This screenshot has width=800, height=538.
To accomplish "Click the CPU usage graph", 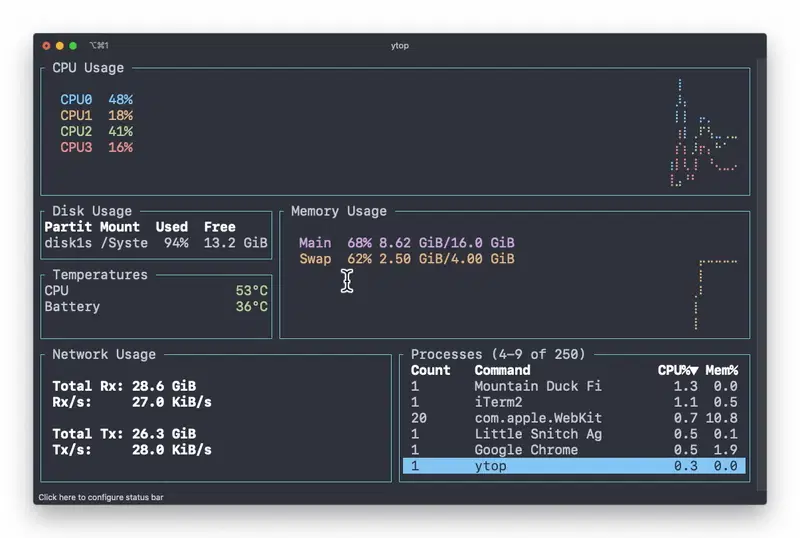I will pyautogui.click(x=704, y=133).
